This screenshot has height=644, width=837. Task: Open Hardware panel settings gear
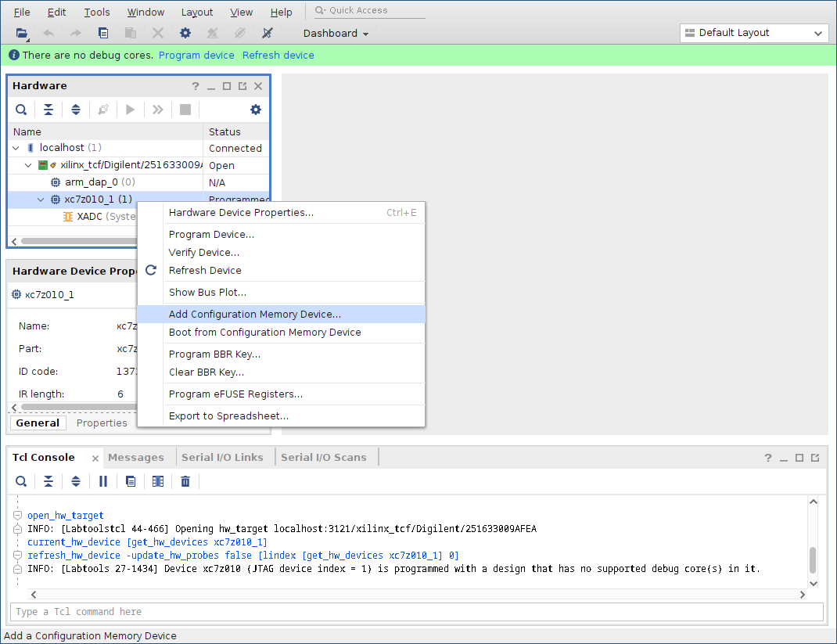click(256, 110)
